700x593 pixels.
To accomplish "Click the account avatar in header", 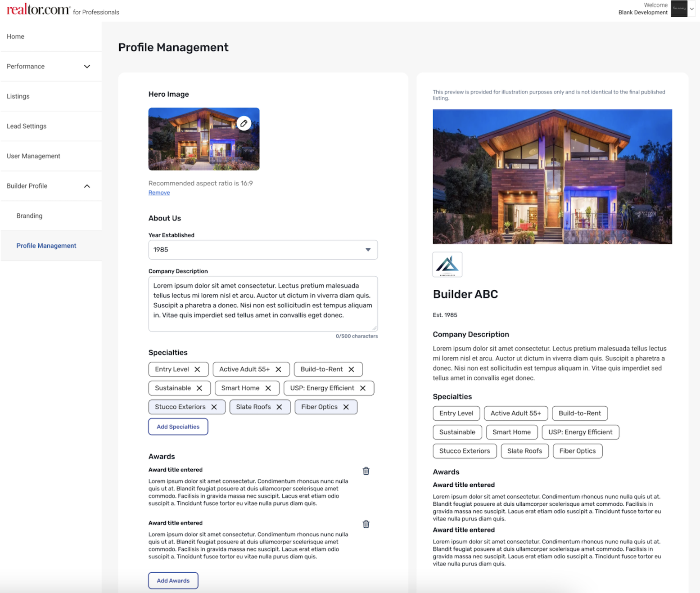I will tap(679, 9).
